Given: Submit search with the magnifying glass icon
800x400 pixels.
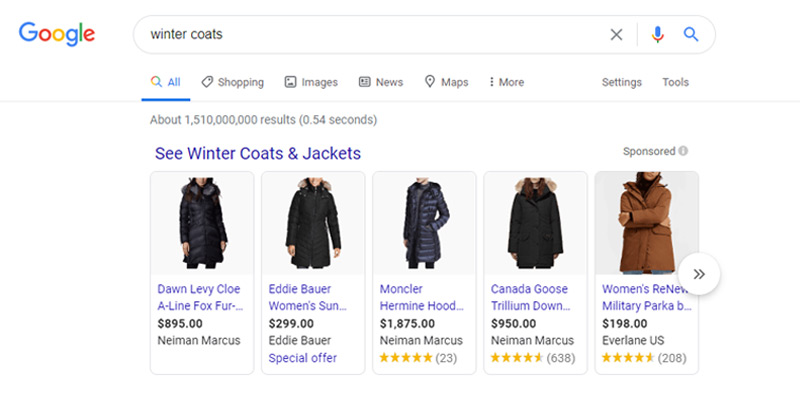Looking at the screenshot, I should [691, 35].
